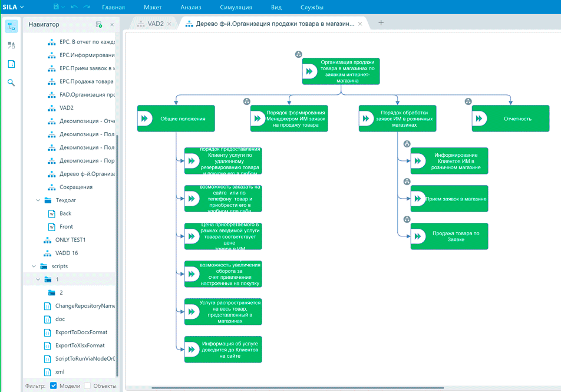Viewport: 561px width, 392px height.
Task: Close the Navigator panel
Action: (x=112, y=24)
